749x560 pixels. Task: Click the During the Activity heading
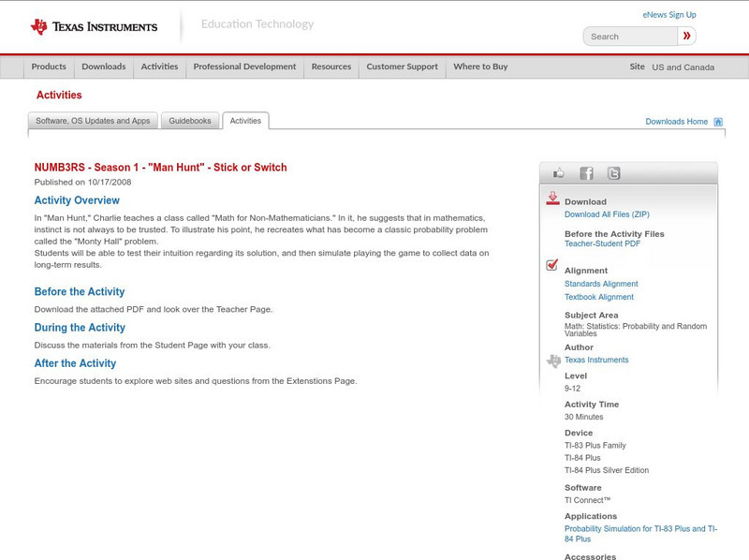tap(80, 328)
